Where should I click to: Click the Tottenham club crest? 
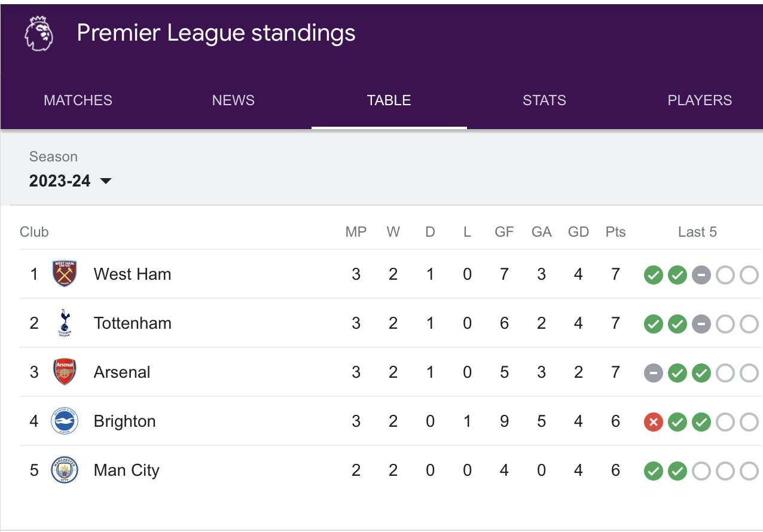click(x=65, y=323)
